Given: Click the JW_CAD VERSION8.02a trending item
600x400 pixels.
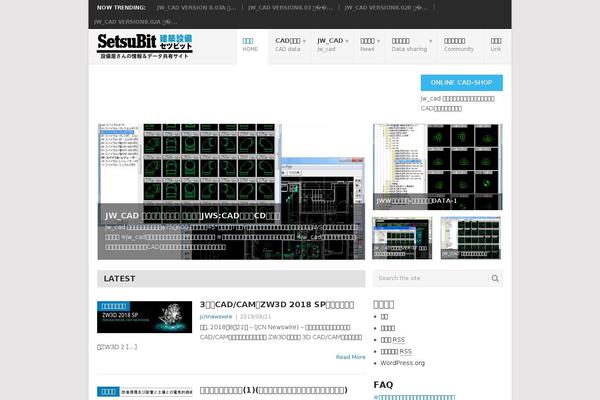Looking at the screenshot, I should [x=135, y=22].
